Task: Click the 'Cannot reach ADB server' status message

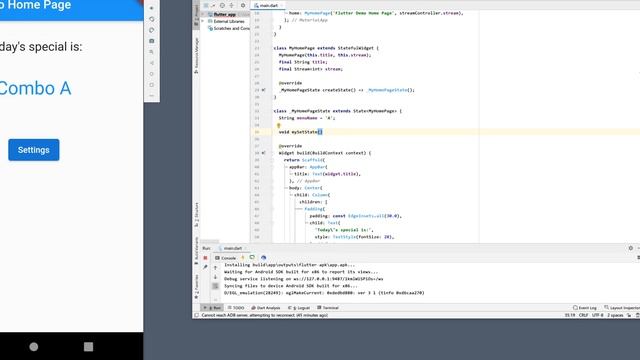Action: click(x=264, y=315)
